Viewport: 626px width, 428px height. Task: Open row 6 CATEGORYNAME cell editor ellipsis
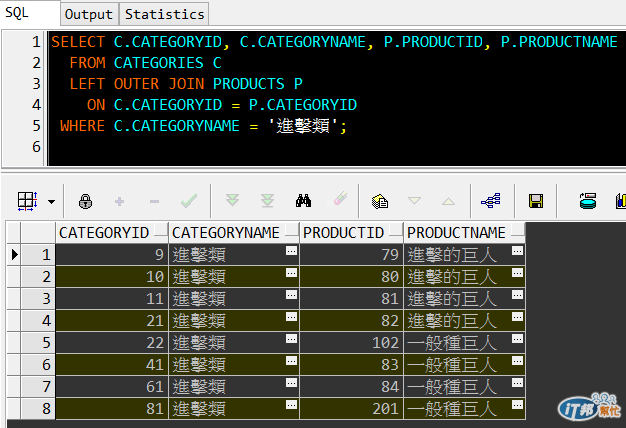(x=291, y=361)
